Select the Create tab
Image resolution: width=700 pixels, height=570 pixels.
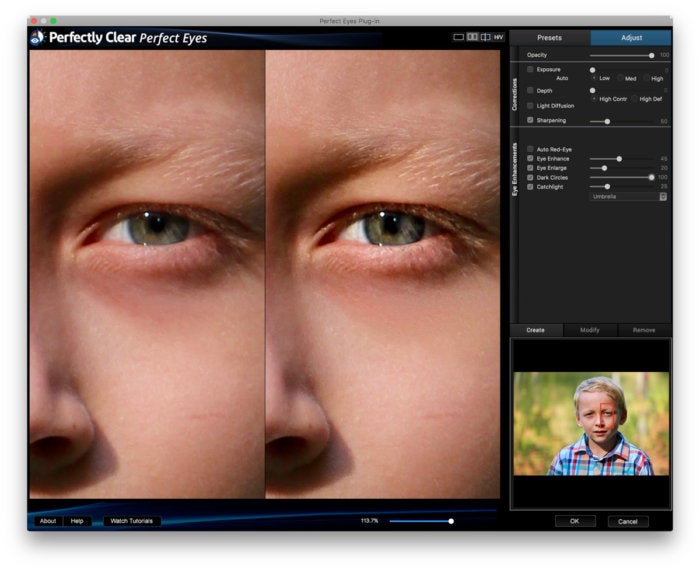click(536, 330)
